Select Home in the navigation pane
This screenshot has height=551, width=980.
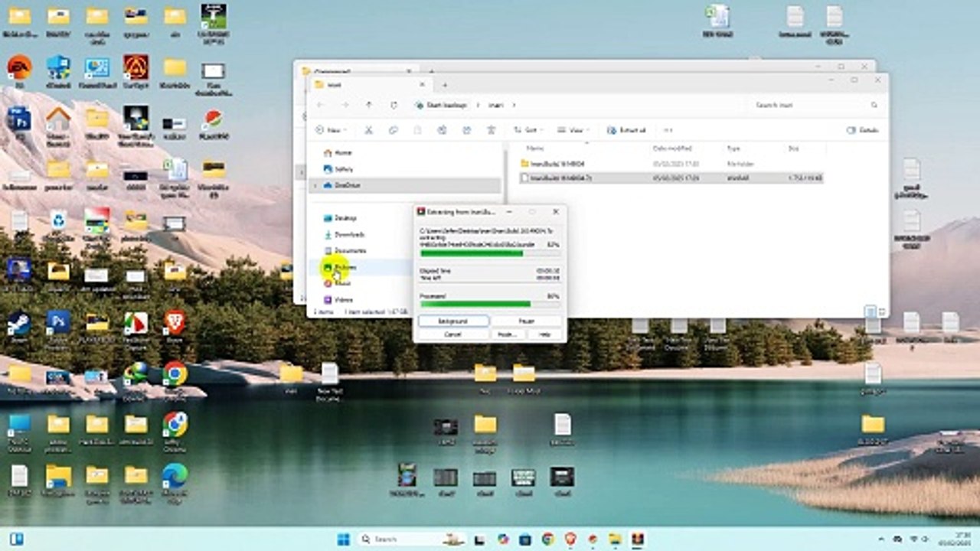pos(337,152)
